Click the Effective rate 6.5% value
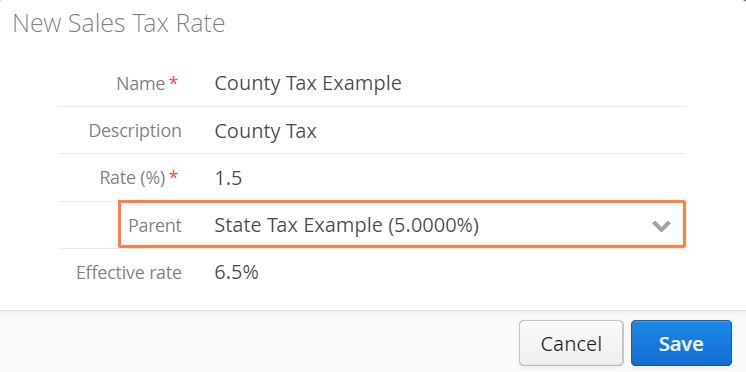746x372 pixels. pos(236,273)
